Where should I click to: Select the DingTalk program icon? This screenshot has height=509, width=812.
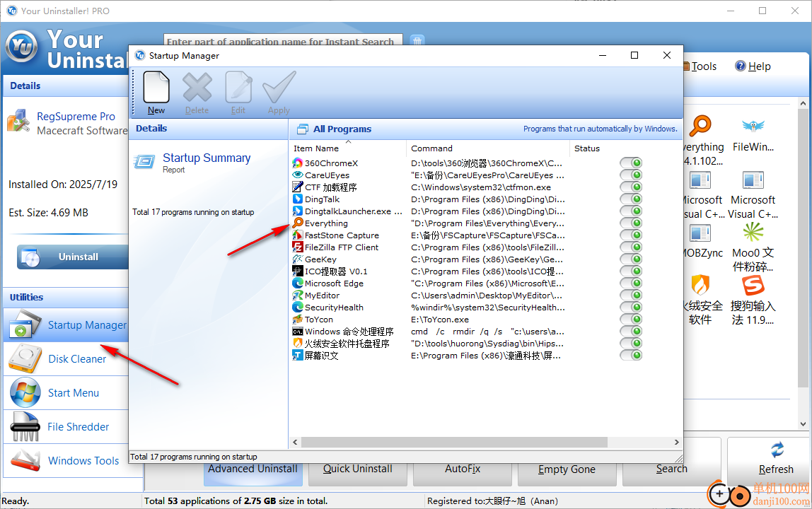pos(297,199)
